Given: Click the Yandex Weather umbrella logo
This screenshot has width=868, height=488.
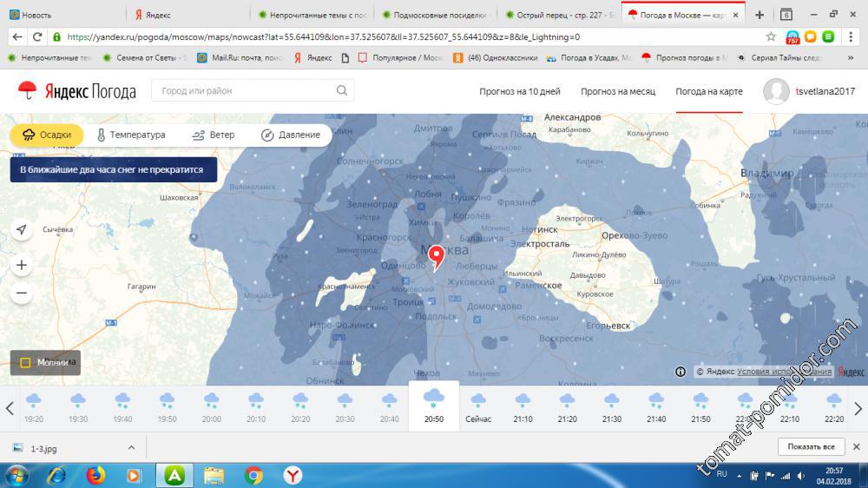Looking at the screenshot, I should tap(27, 90).
